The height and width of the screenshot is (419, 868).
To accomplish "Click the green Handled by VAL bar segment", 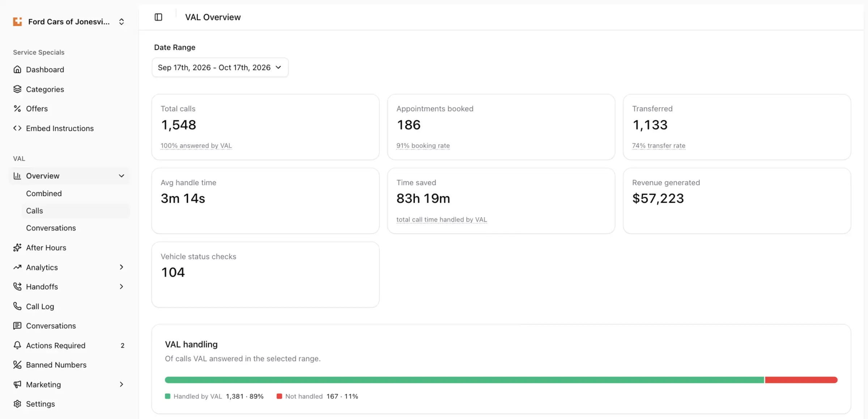I will point(464,380).
